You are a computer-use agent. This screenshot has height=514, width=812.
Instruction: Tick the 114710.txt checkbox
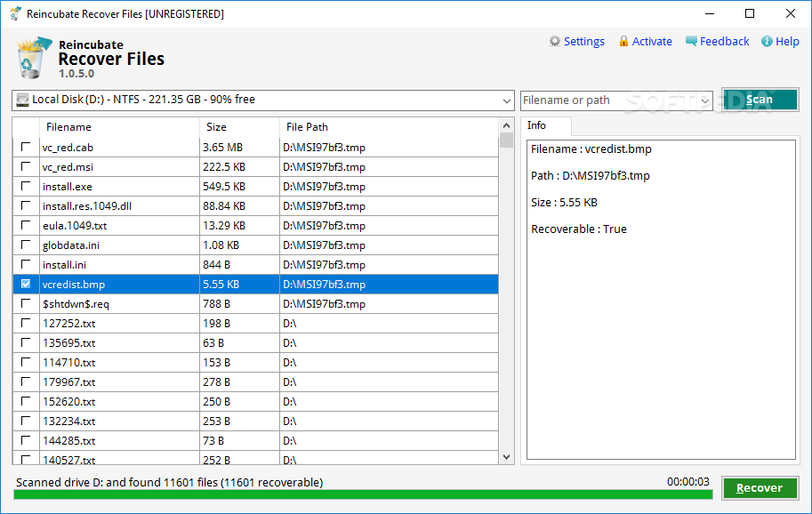coord(26,362)
